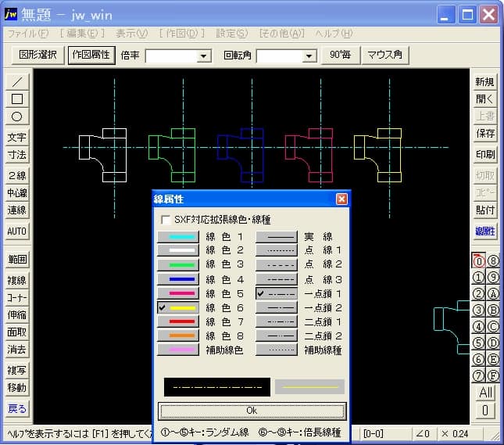Image resolution: width=504 pixels, height=445 pixels.
Task: Choose 線色 4 blue color button
Action: click(178, 279)
